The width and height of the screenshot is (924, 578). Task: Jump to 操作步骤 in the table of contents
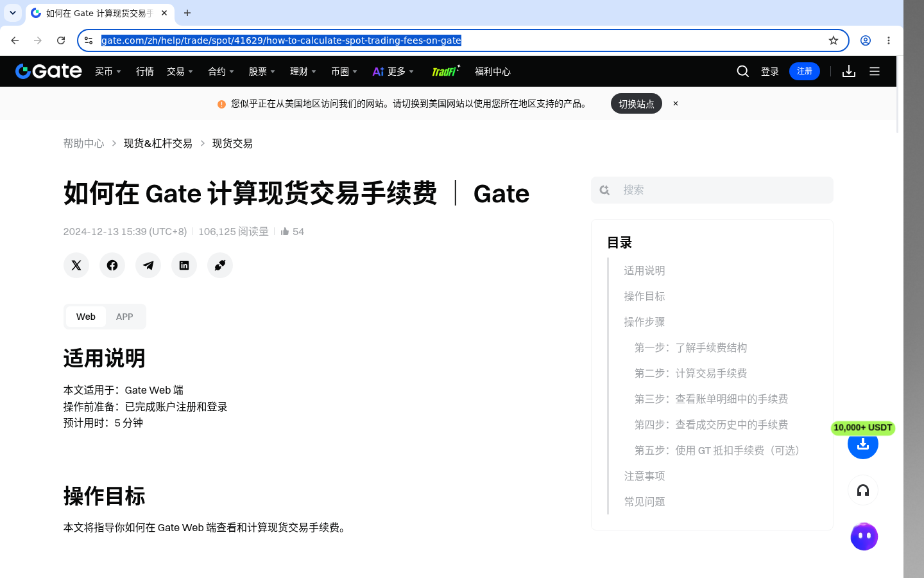[644, 322]
